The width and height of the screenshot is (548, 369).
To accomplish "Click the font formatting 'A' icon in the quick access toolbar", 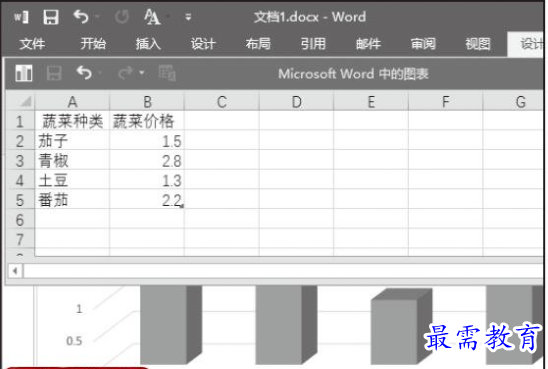I will (x=152, y=16).
